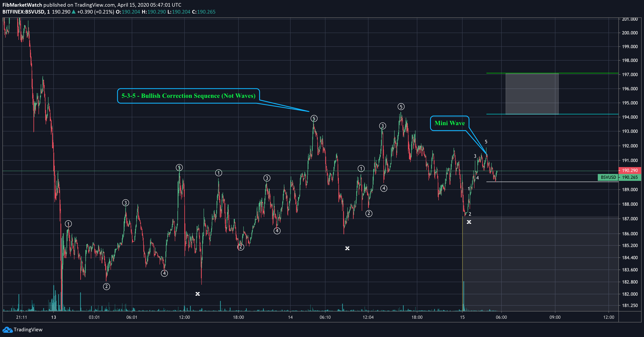Click the 09:00 time axis label

pyautogui.click(x=555, y=317)
